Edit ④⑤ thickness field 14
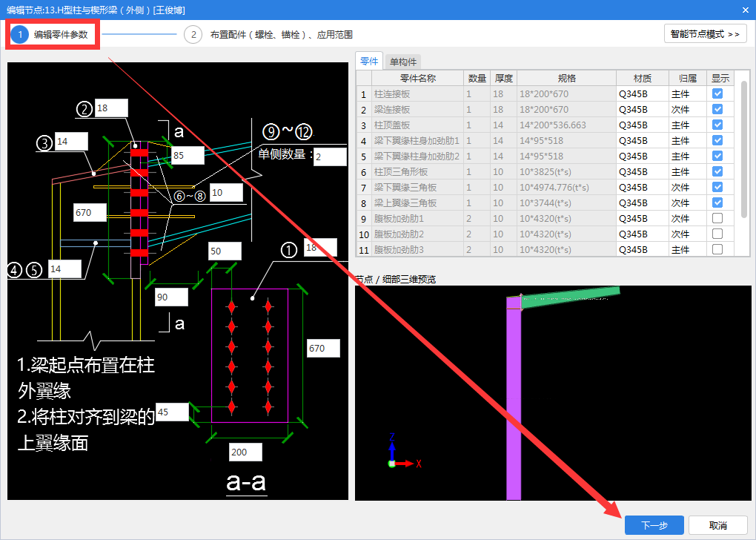Screen dimensions: 756x540 (x=64, y=269)
